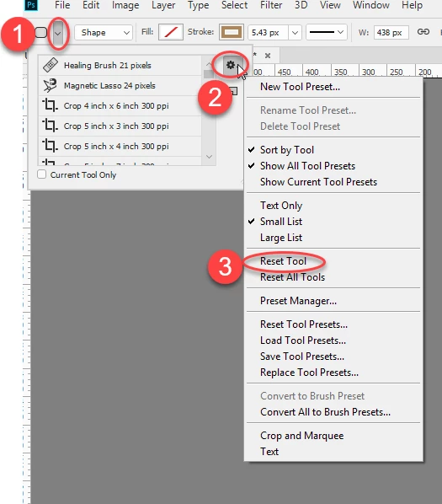The width and height of the screenshot is (442, 504).
Task: Choose Reset Tool Presets option
Action: point(333,324)
